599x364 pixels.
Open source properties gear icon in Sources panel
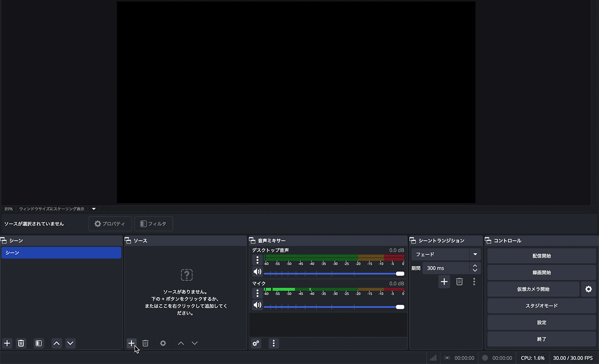point(163,343)
